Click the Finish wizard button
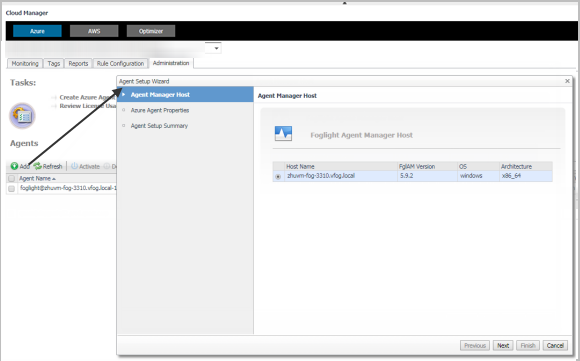 click(528, 345)
